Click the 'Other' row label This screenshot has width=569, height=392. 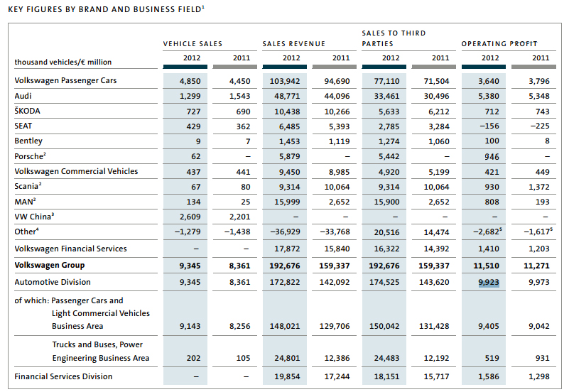(26, 232)
